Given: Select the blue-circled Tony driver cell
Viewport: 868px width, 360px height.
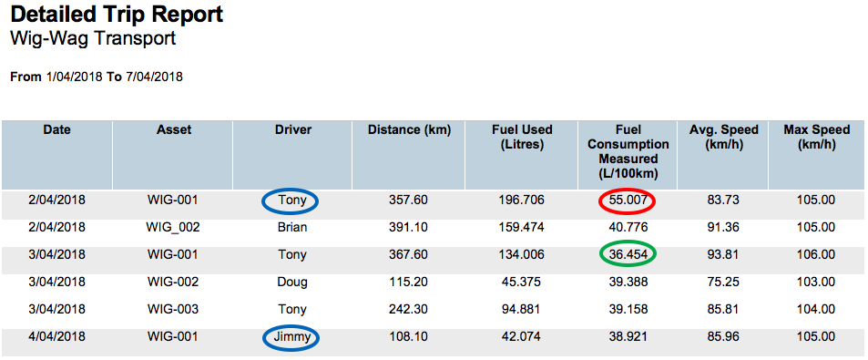Looking at the screenshot, I should pos(291,201).
